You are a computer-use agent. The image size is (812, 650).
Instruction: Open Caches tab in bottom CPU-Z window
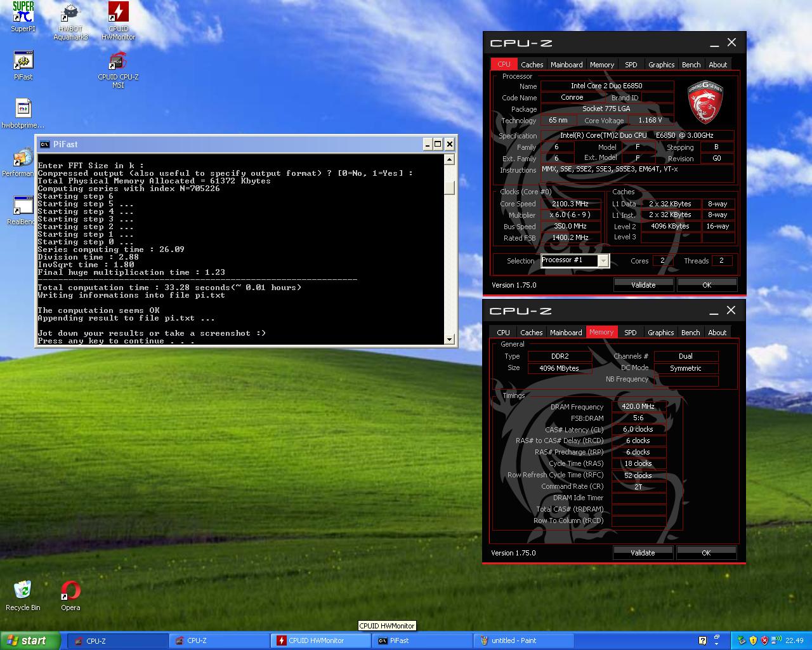531,333
